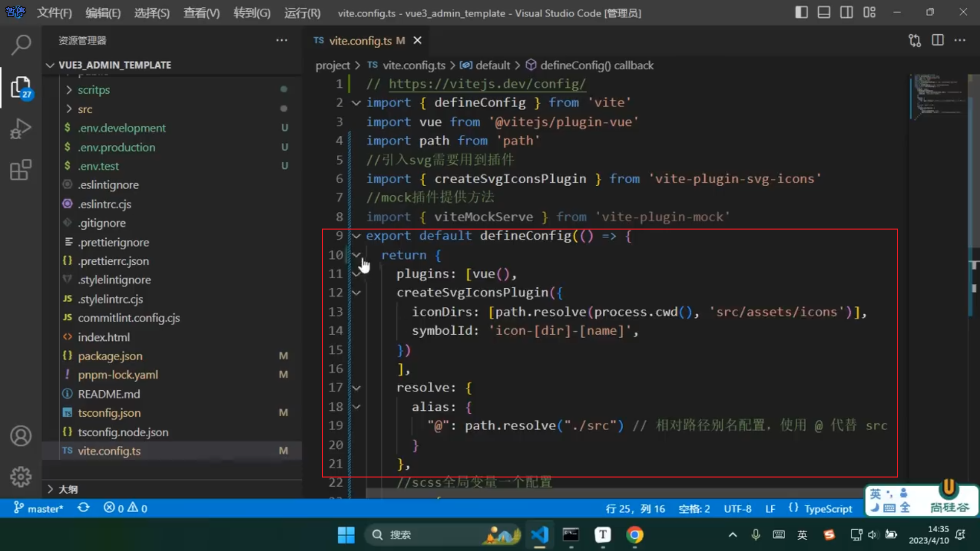This screenshot has width=980, height=551.
Task: Click the taskbar 搜索 search box
Action: point(443,535)
